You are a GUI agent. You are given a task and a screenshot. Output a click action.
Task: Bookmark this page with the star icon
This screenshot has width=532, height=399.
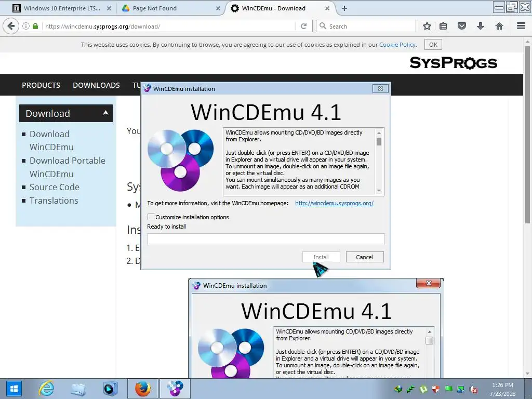[x=427, y=26]
